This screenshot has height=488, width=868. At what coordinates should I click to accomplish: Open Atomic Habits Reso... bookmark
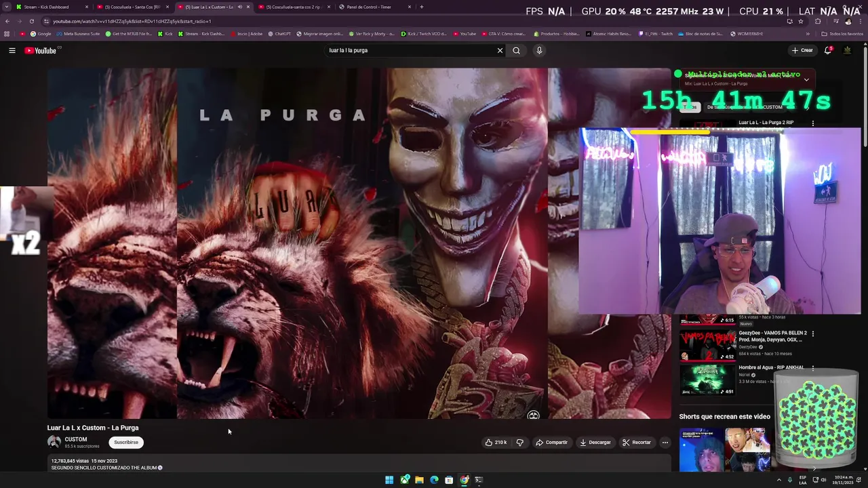coord(609,34)
